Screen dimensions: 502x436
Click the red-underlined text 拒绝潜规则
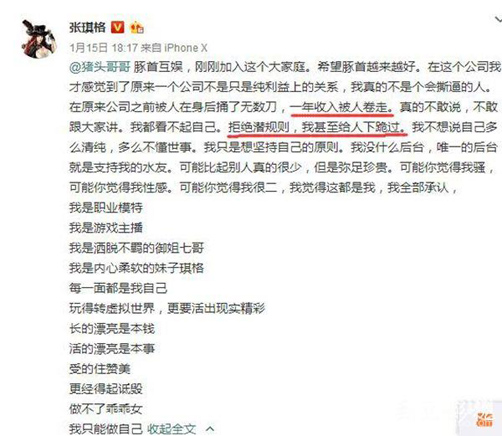259,127
